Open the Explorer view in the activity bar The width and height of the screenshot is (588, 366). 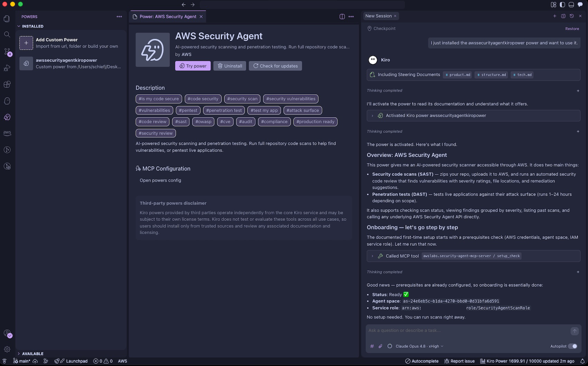pyautogui.click(x=7, y=19)
